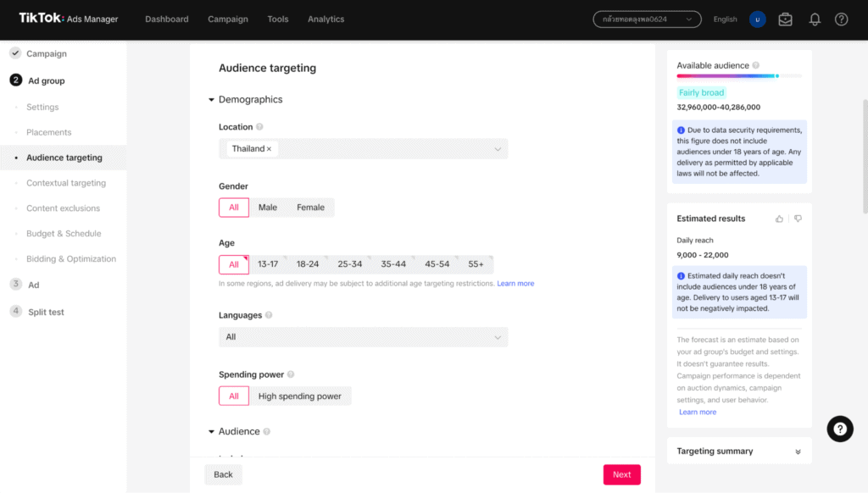Select the 25-34 age range
868x493 pixels.
350,264
